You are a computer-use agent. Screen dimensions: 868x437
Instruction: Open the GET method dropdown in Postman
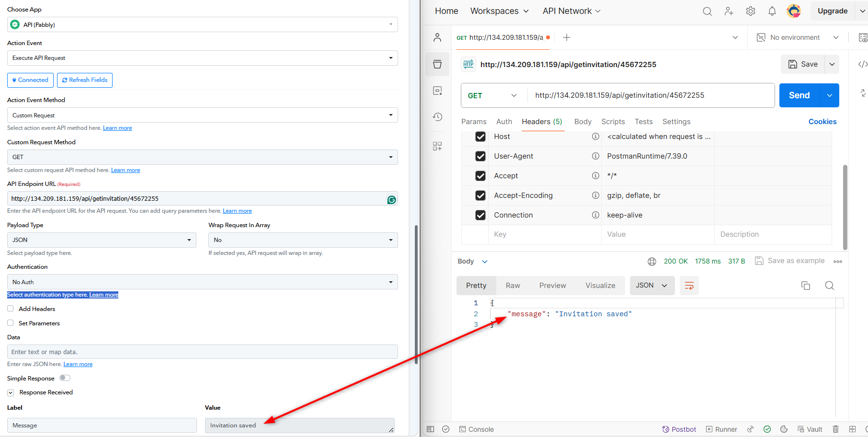tap(492, 95)
